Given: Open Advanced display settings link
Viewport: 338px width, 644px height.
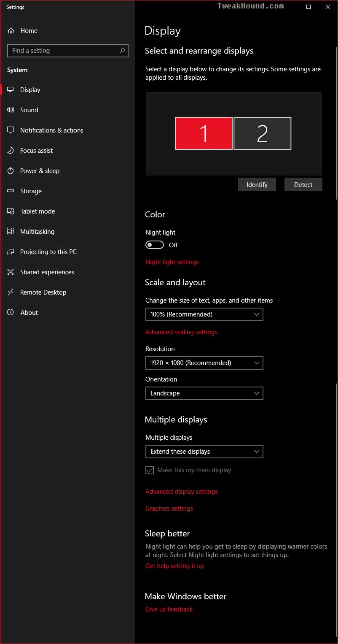Looking at the screenshot, I should [182, 492].
